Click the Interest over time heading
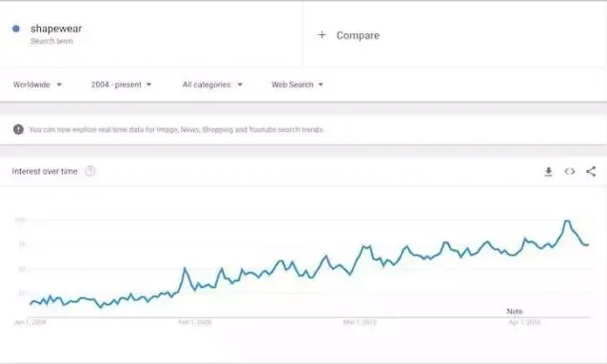 coord(45,171)
